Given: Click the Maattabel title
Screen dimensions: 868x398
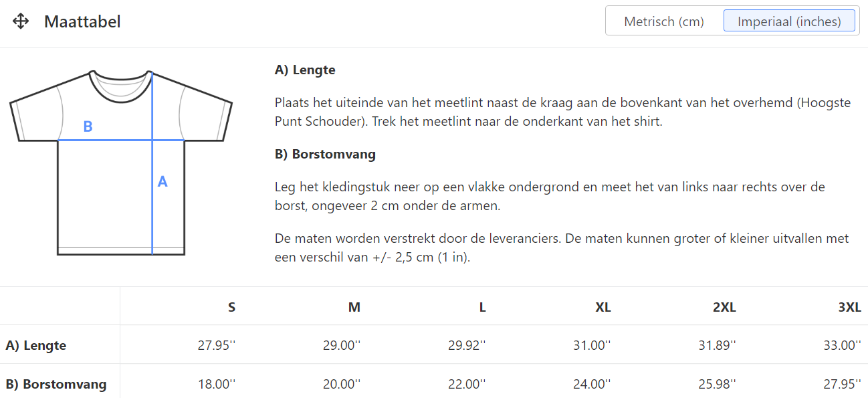Looking at the screenshot, I should tap(82, 21).
